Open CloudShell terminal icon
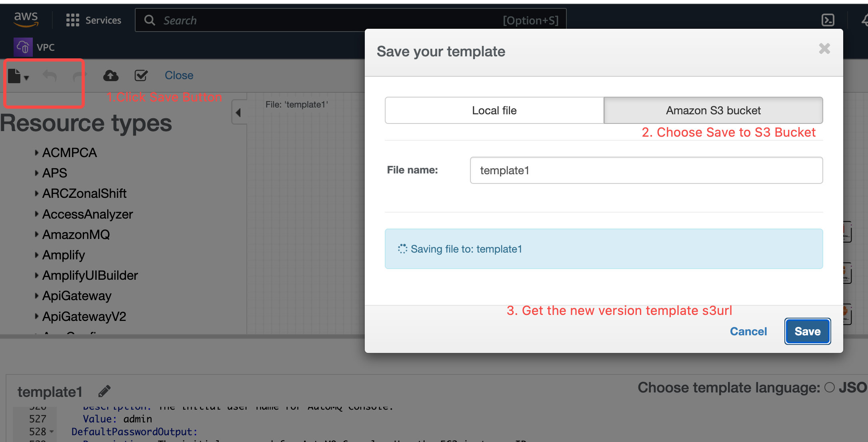Viewport: 868px width, 442px height. (828, 20)
